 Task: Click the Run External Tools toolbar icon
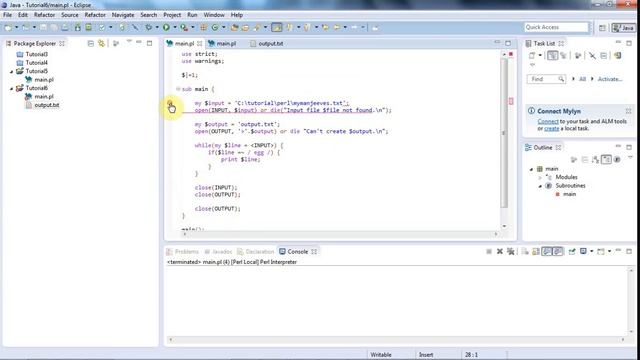(x=184, y=27)
